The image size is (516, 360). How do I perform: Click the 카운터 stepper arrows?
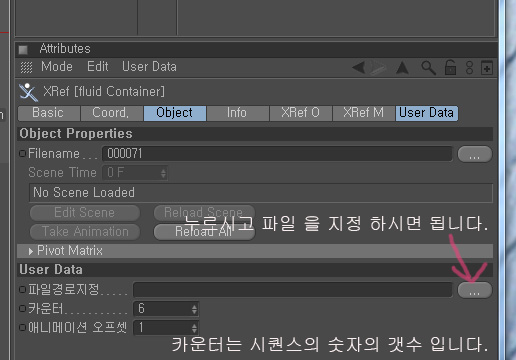pos(194,309)
